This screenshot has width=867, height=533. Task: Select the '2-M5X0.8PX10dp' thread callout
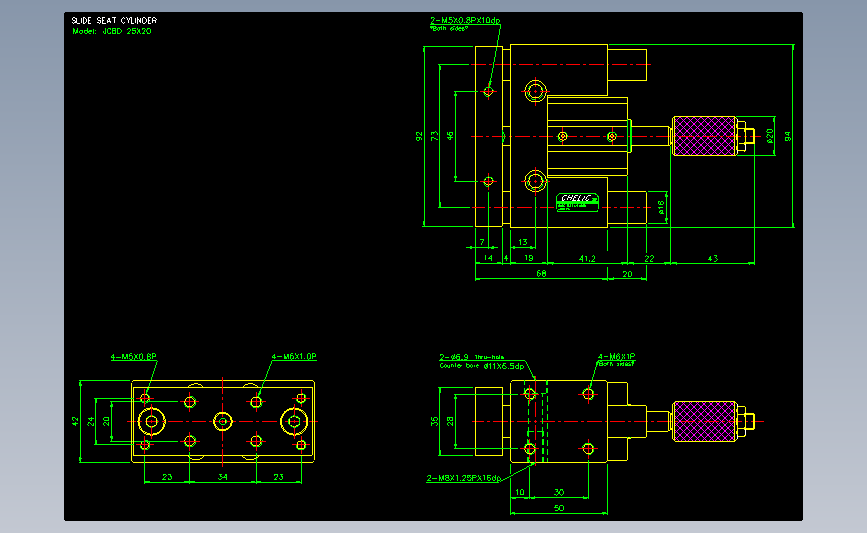point(465,20)
